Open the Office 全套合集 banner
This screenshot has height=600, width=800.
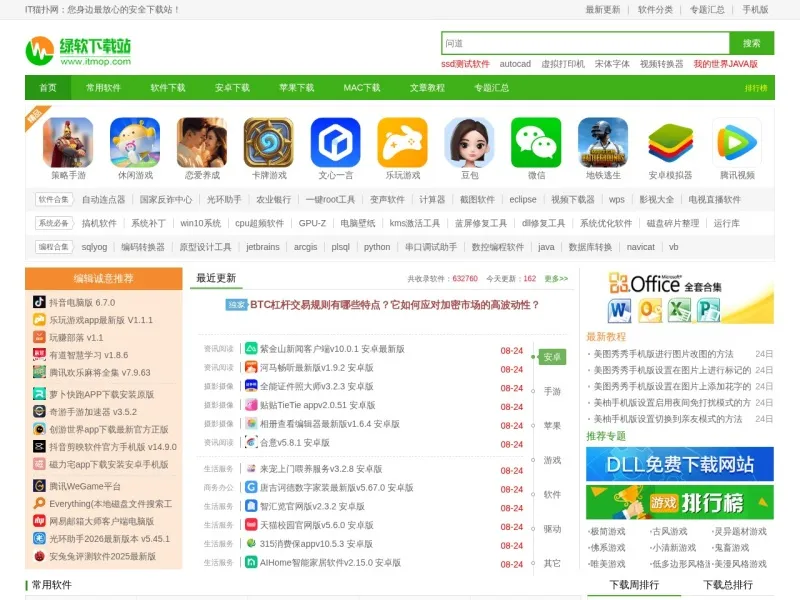click(680, 298)
